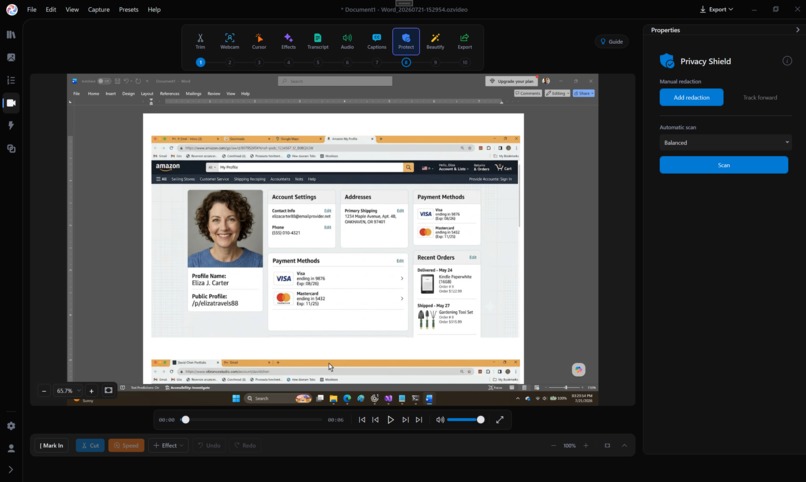Click the fit-to-screen icon beside zoom
Screen dimensions: 806x482
tap(108, 391)
